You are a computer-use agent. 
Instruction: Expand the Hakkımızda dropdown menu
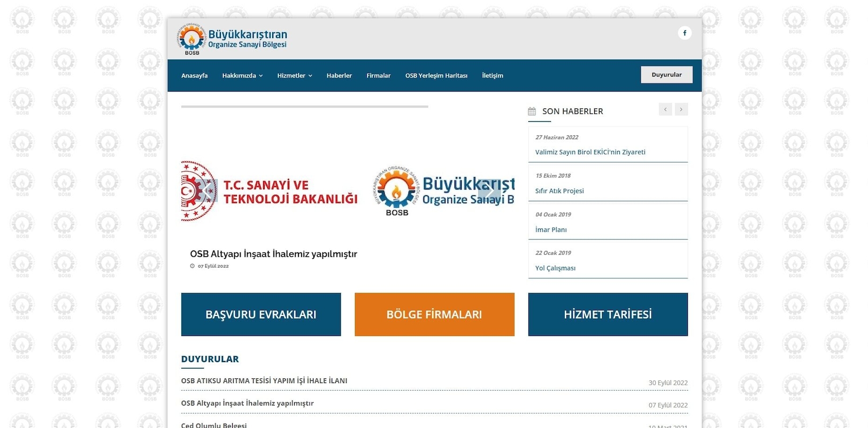(243, 75)
